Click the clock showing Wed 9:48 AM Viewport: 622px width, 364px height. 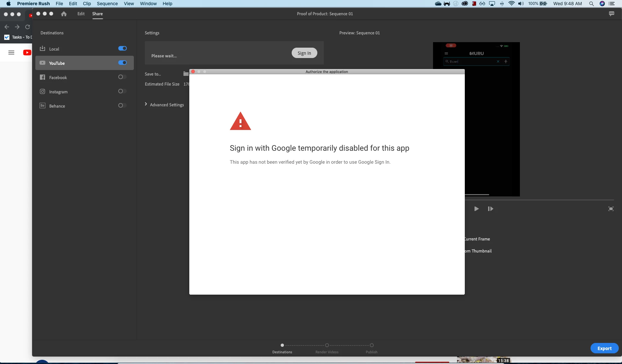click(568, 4)
